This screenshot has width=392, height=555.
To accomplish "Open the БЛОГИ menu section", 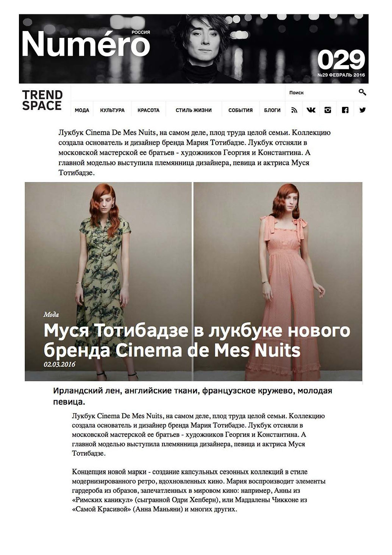I will coord(272,110).
